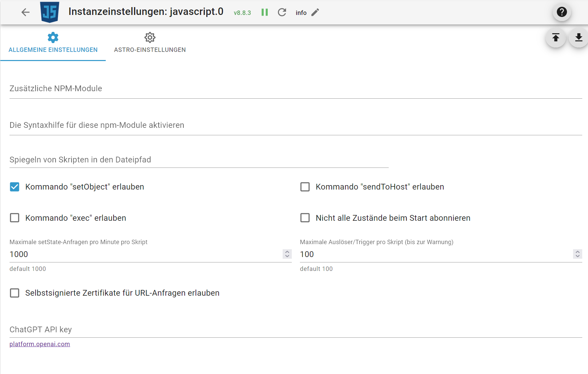Switch to Astro-Einstellungen tab
Screen dimensions: 588x374
coord(150,43)
